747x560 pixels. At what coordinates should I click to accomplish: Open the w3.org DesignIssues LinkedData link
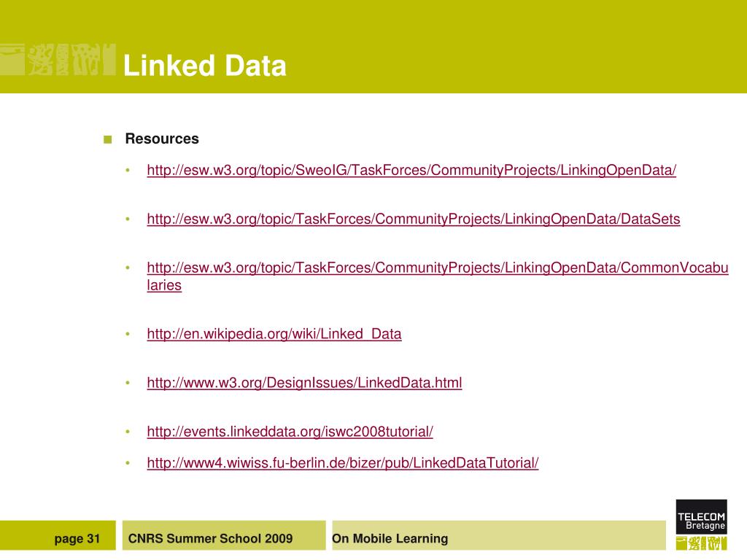tap(304, 383)
